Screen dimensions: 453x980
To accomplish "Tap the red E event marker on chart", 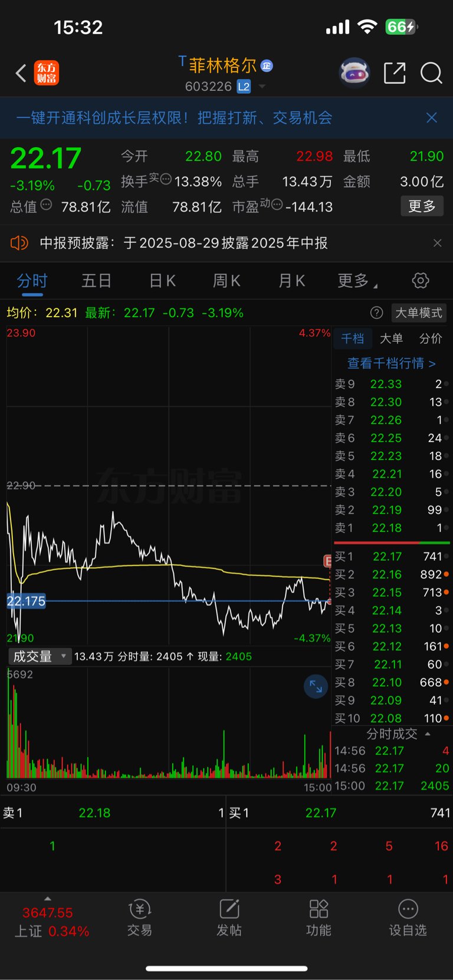I will tap(327, 561).
